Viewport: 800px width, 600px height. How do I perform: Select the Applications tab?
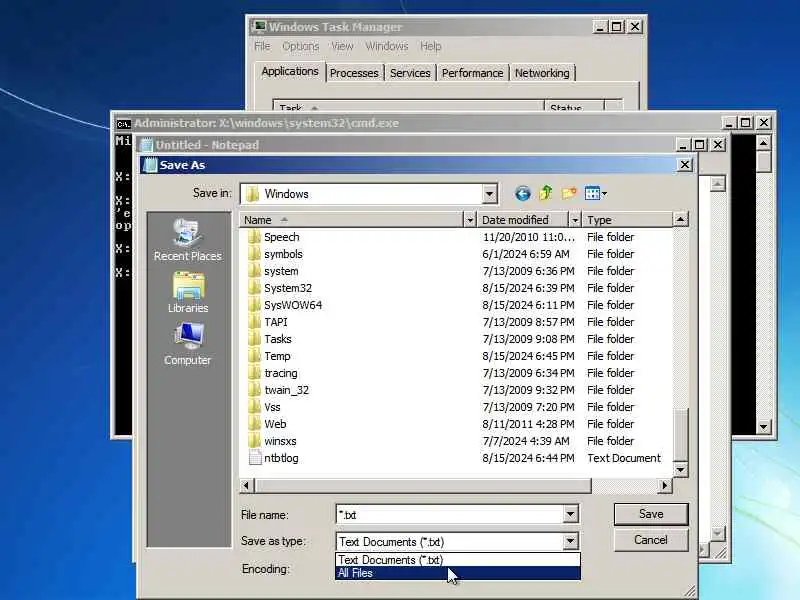click(290, 71)
